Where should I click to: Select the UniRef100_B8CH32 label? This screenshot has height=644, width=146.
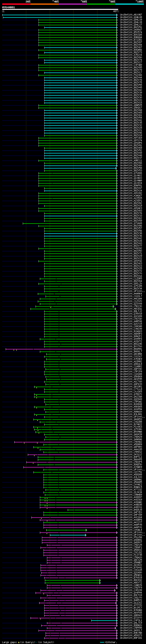[x=131, y=580]
